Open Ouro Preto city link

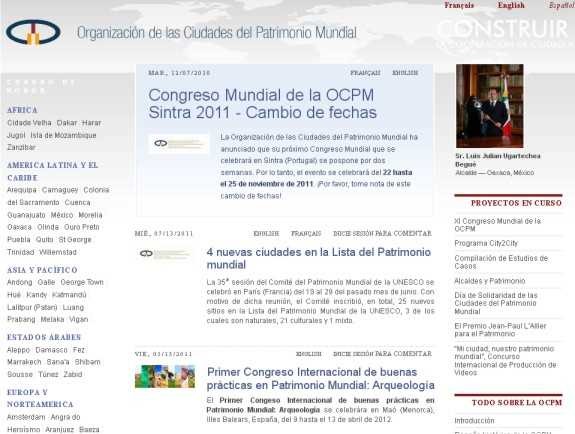82,227
